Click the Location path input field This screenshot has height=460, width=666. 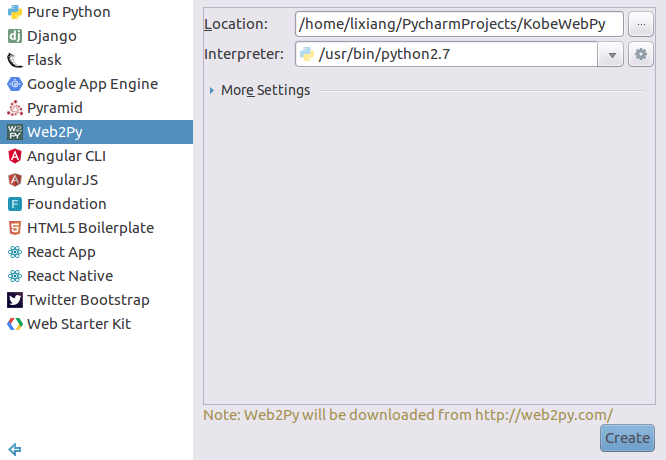pos(459,24)
